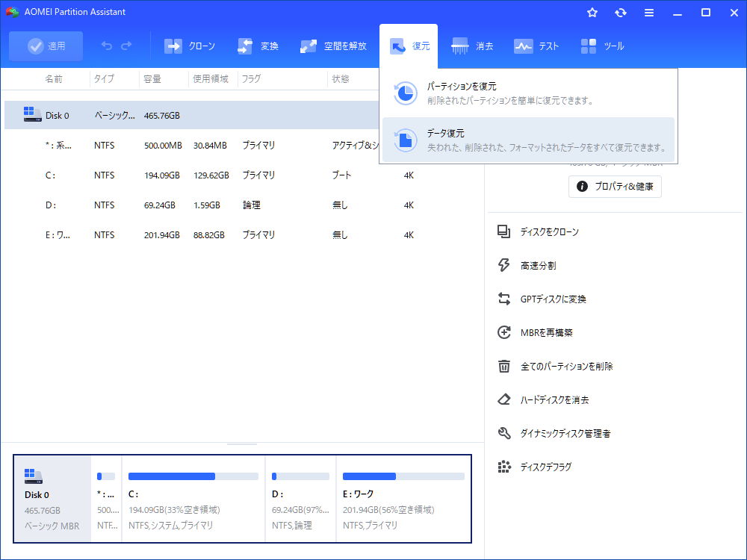Click the フラグ column header
747x560 pixels.
(x=251, y=79)
